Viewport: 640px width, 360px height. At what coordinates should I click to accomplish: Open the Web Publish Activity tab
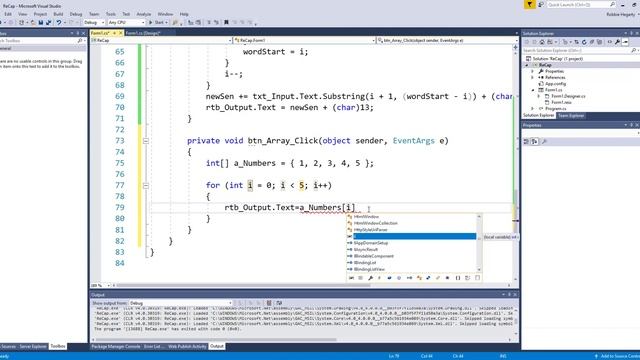187,347
